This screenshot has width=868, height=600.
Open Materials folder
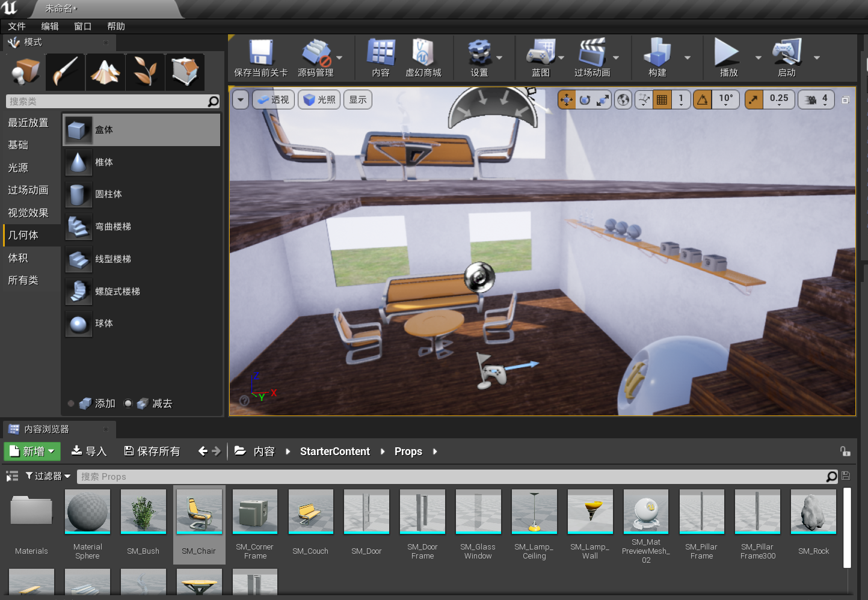(31, 511)
